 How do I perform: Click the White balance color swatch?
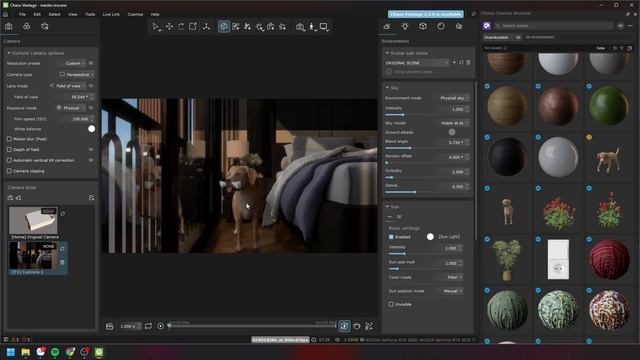click(x=91, y=129)
